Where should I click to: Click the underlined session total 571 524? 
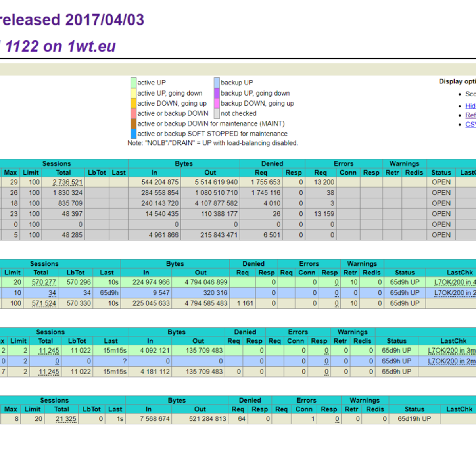click(44, 303)
